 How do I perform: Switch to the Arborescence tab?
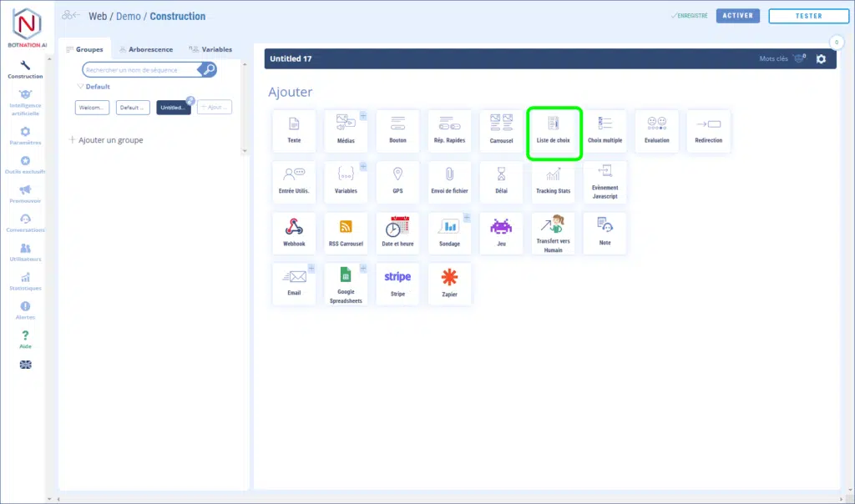pos(145,49)
